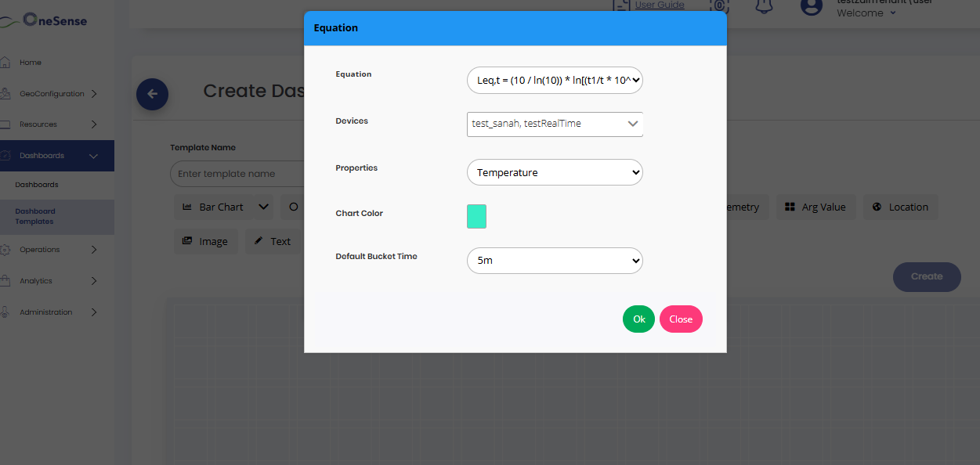Click the pink Close button
980x465 pixels.
[x=681, y=319]
